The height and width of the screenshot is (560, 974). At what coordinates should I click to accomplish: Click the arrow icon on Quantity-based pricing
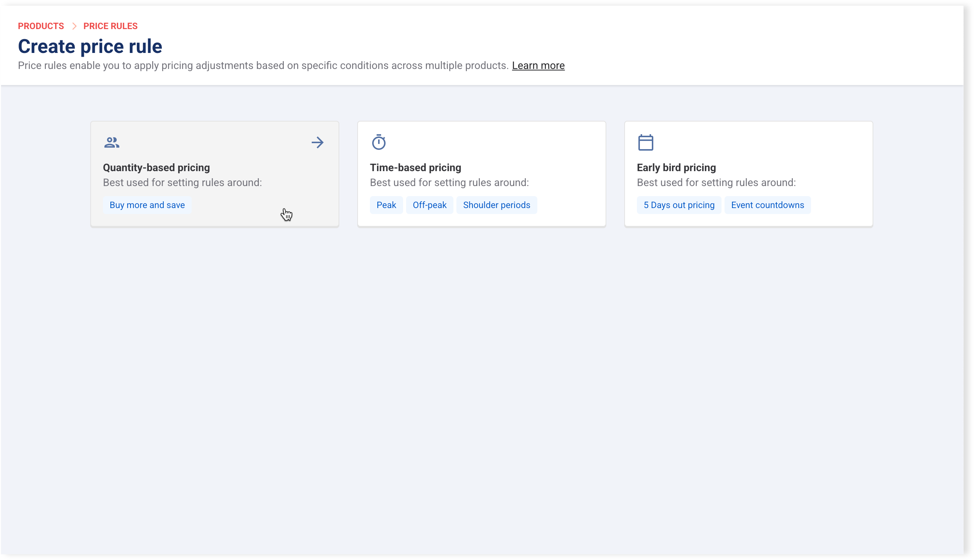click(x=317, y=143)
